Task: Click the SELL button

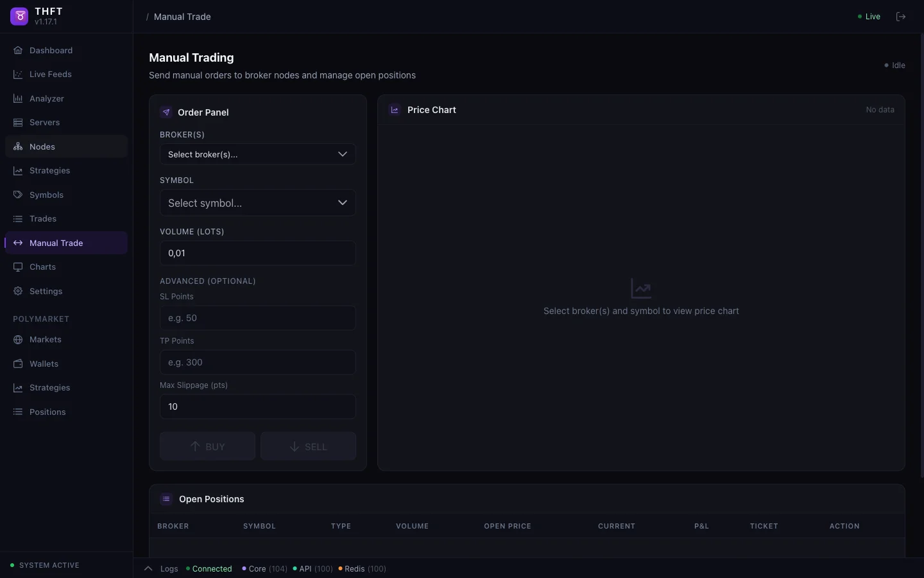Action: pos(308,446)
